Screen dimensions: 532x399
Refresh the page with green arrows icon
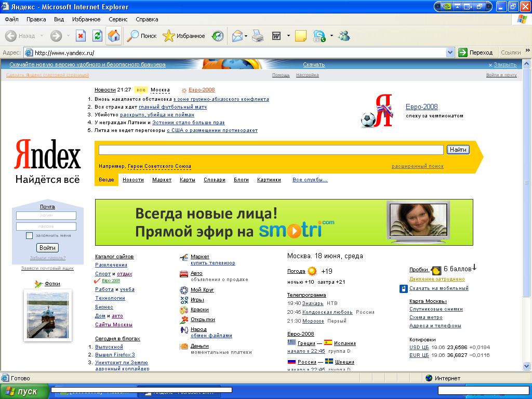97,36
